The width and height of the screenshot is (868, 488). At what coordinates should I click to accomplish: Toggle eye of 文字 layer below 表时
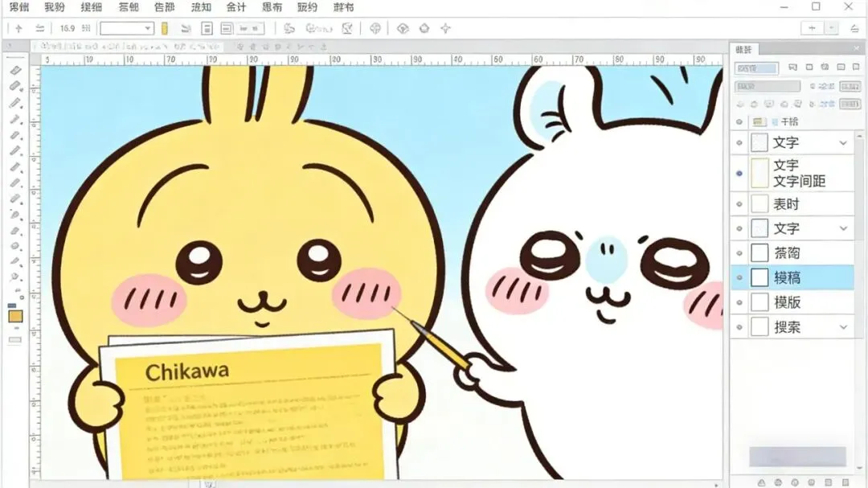click(739, 228)
